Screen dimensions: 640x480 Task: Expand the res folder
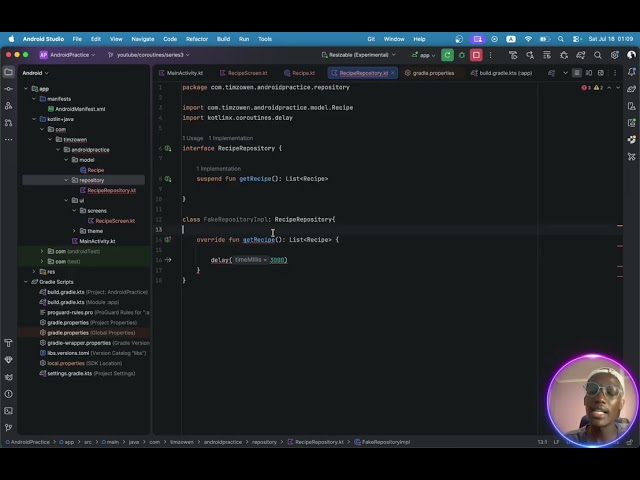(34, 271)
